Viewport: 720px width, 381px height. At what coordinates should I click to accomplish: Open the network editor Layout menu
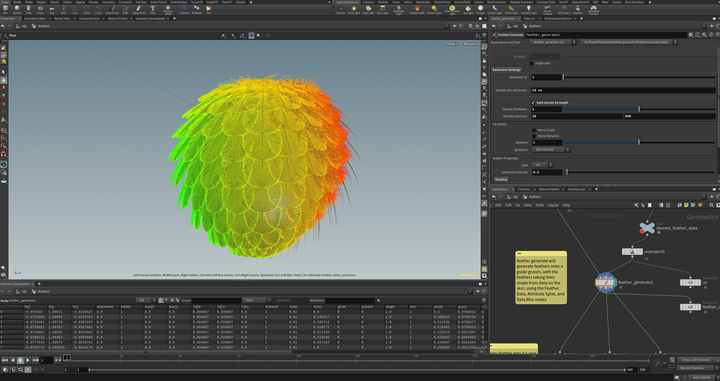[x=553, y=205]
